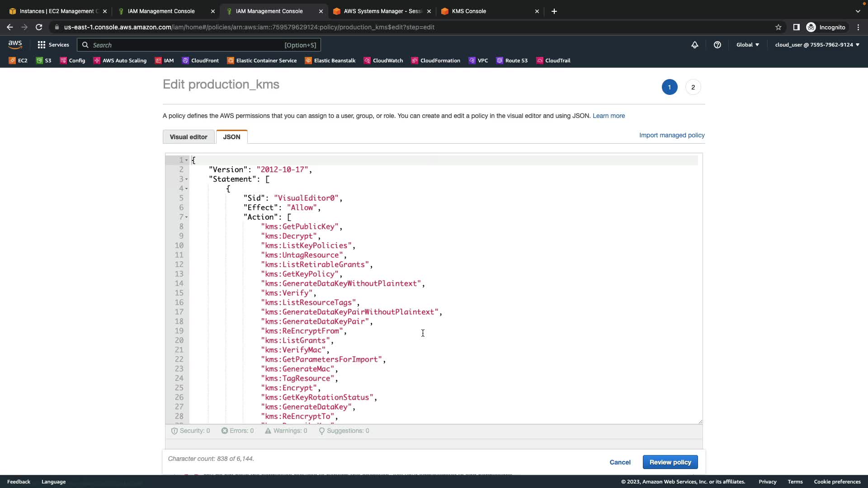Click the AWS logo home icon
This screenshot has width=868, height=488.
(x=15, y=44)
